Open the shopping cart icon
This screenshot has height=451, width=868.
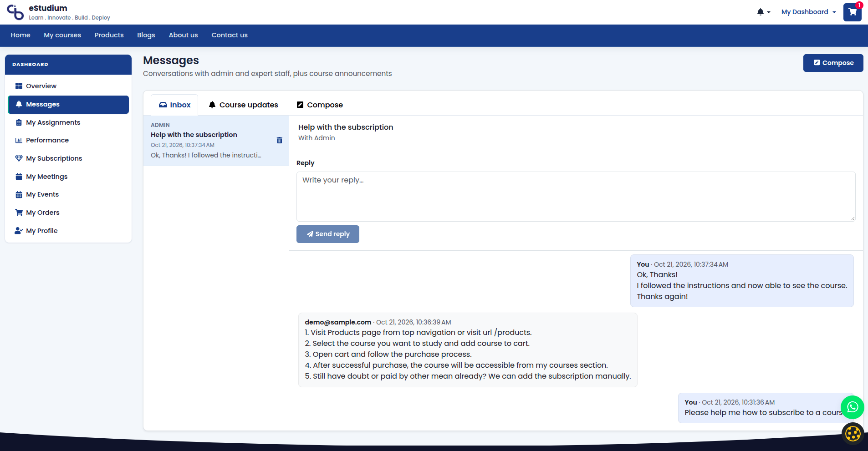pos(852,12)
